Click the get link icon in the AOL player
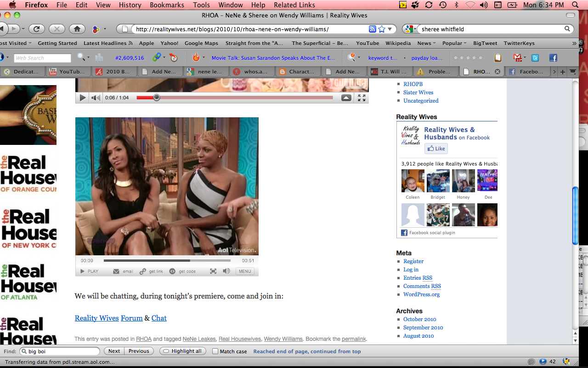588x368 pixels. pos(143,271)
